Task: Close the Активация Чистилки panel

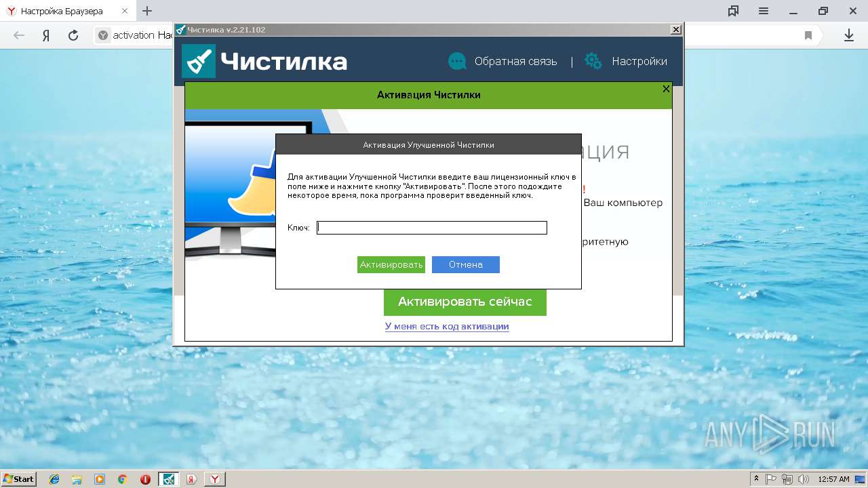Action: pyautogui.click(x=666, y=89)
